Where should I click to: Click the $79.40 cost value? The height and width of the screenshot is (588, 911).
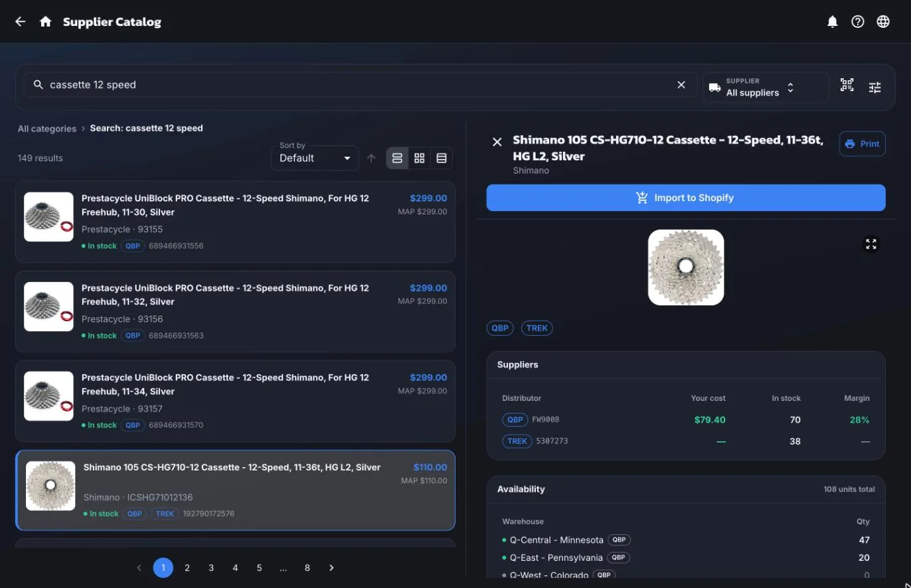click(x=710, y=420)
